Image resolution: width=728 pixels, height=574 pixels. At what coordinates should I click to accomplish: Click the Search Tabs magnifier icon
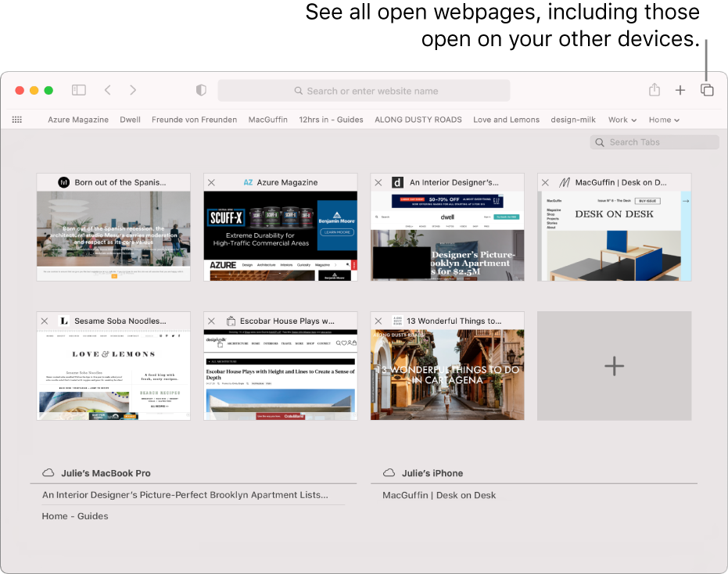coord(600,142)
